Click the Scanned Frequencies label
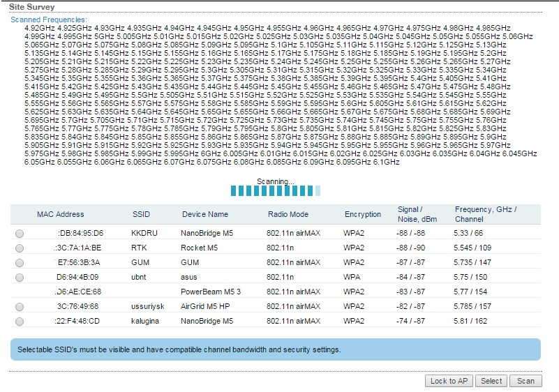Viewport: 559px width, 392px height. [x=49, y=20]
